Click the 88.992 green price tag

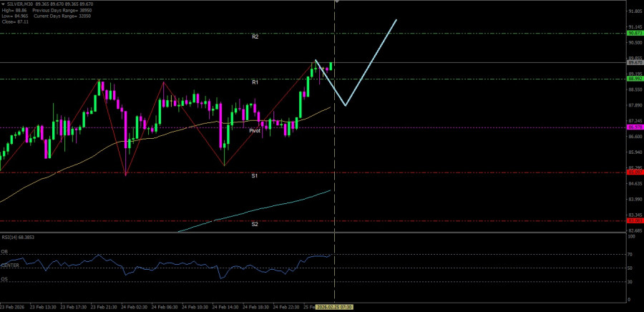[x=635, y=79]
